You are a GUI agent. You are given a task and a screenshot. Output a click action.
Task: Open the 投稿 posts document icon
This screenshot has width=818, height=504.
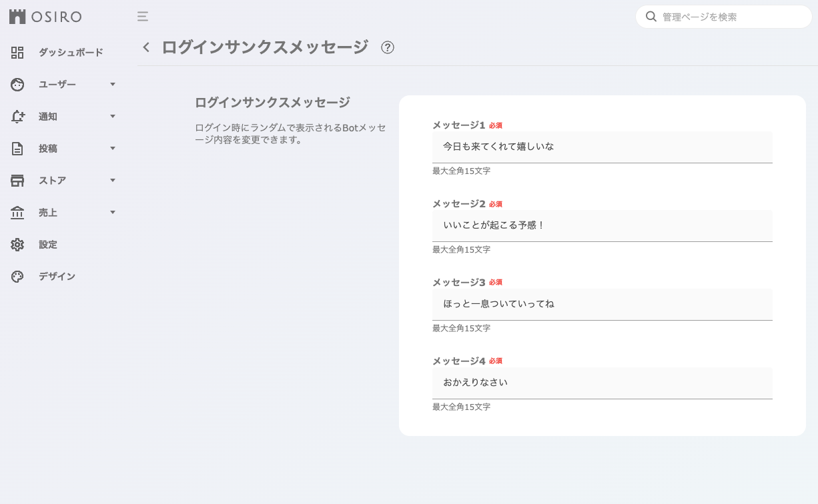(x=17, y=148)
